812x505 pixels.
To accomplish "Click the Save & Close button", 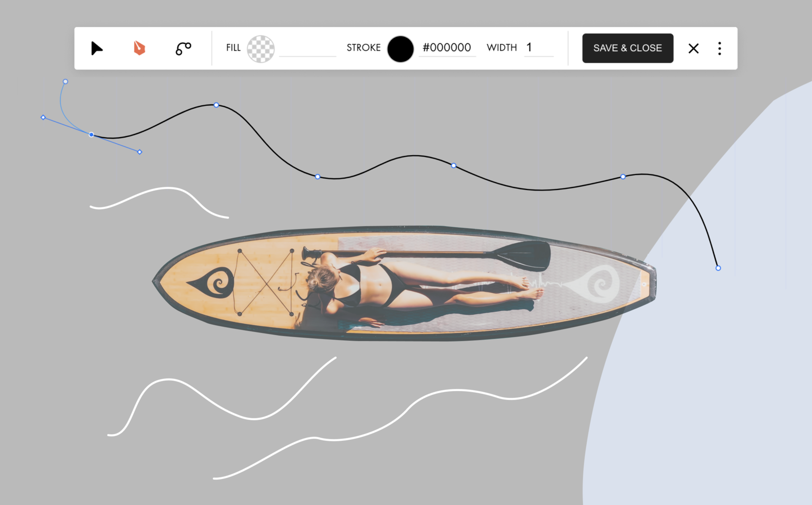I will (627, 48).
